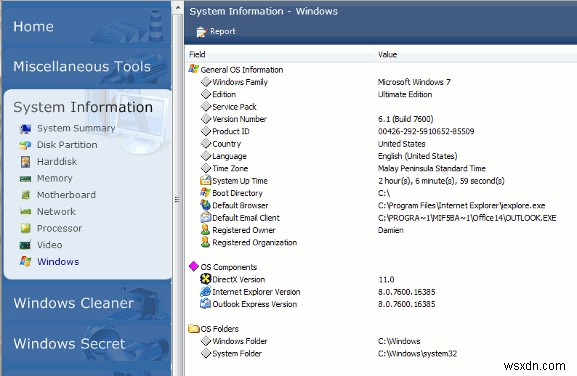Go to the Motherboard link
This screenshot has width=577, height=376.
tap(66, 195)
